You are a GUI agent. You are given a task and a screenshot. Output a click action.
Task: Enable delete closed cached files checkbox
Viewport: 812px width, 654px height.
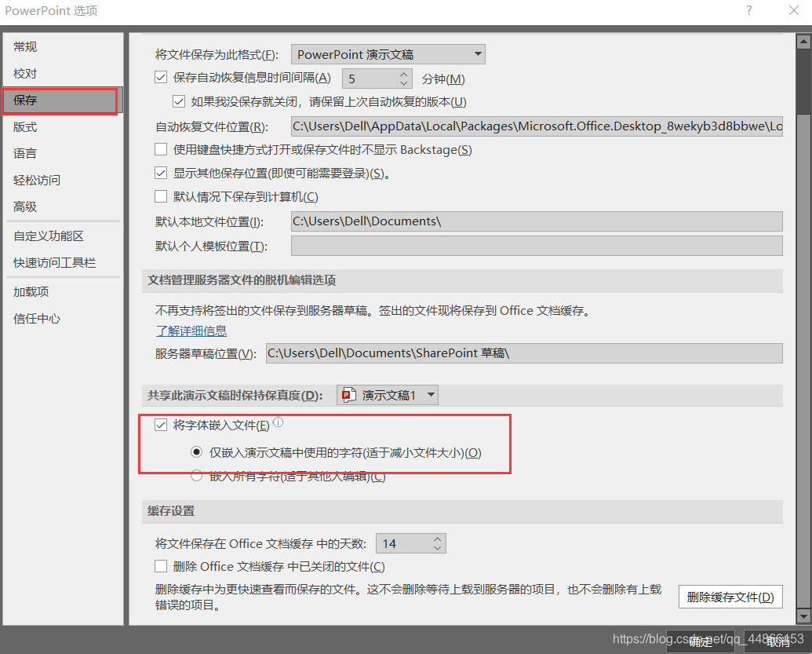coord(161,566)
